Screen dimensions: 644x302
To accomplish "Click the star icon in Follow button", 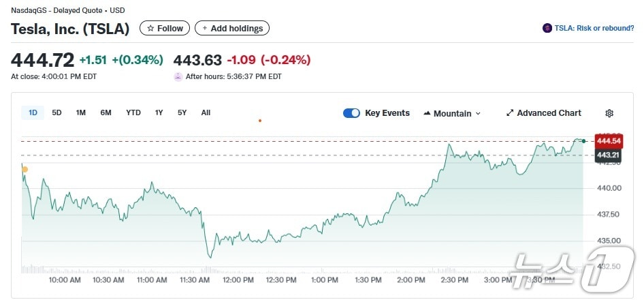I will 150,28.
